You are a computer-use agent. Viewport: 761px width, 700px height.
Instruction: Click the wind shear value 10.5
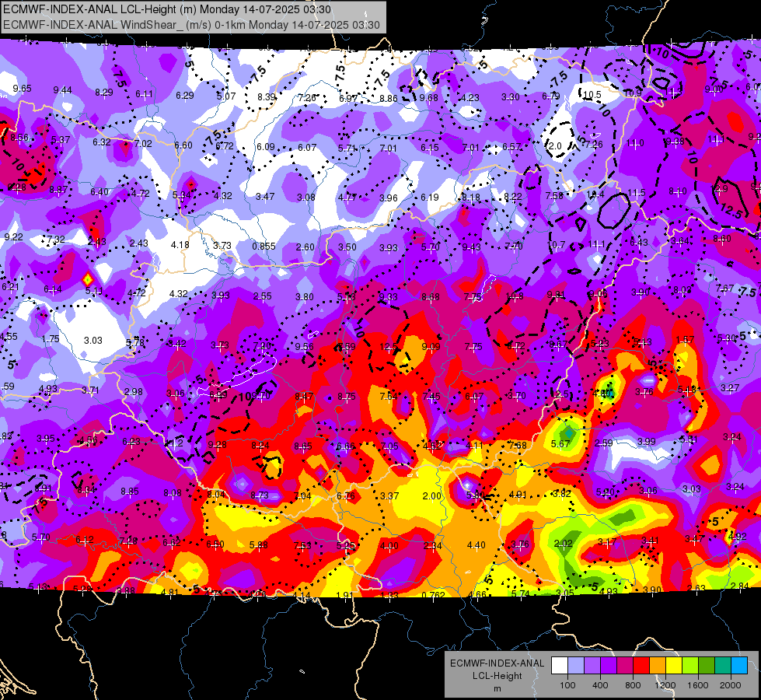coord(592,95)
